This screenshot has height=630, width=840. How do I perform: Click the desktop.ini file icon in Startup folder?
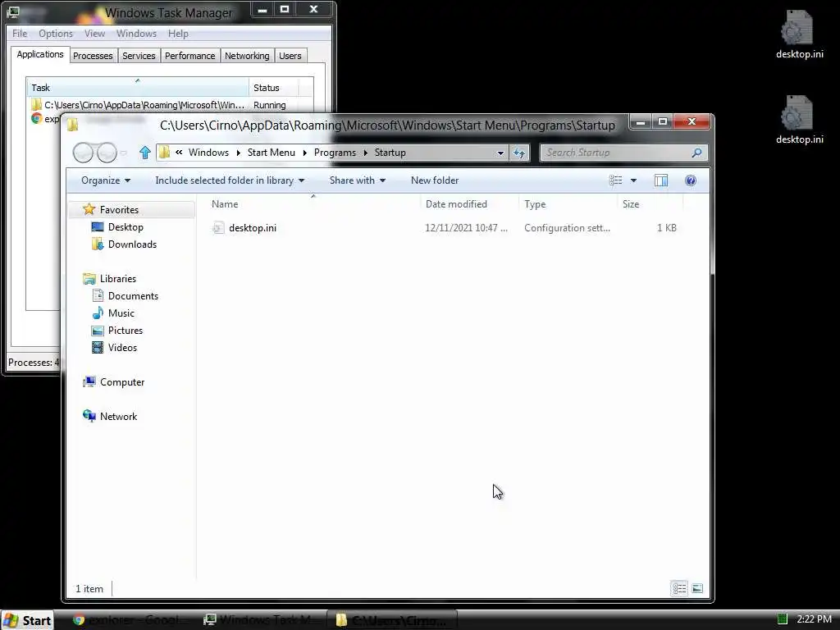[217, 228]
